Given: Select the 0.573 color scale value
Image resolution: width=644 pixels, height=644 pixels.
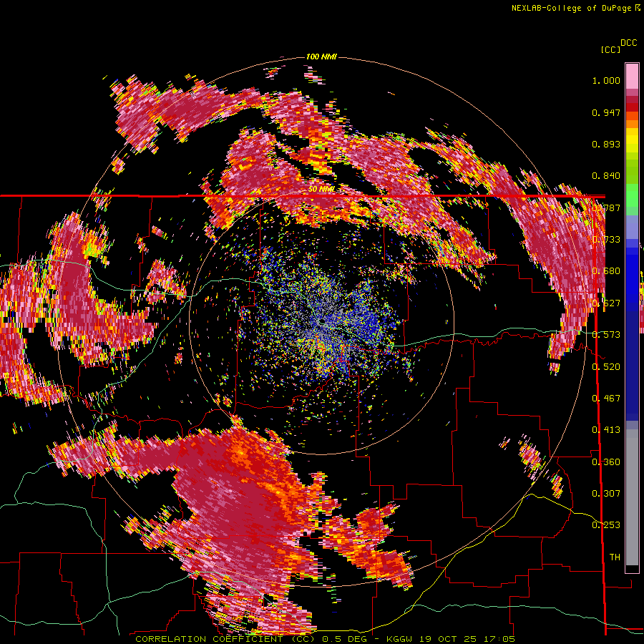Looking at the screenshot, I should pos(606,335).
